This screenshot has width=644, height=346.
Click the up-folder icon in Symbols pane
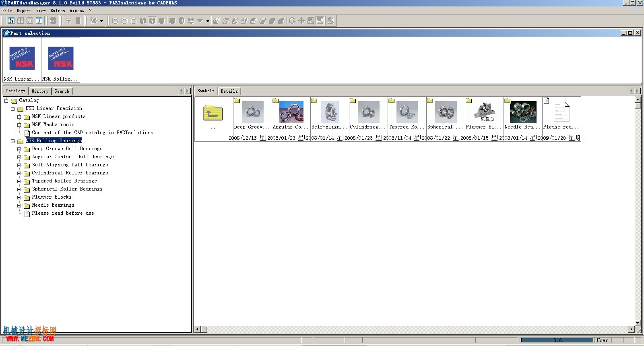(213, 113)
